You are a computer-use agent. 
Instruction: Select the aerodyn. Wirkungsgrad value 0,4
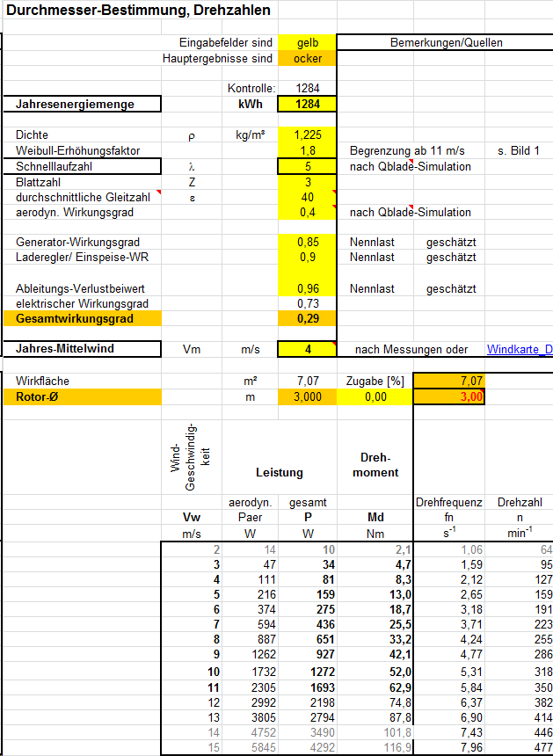tap(307, 213)
